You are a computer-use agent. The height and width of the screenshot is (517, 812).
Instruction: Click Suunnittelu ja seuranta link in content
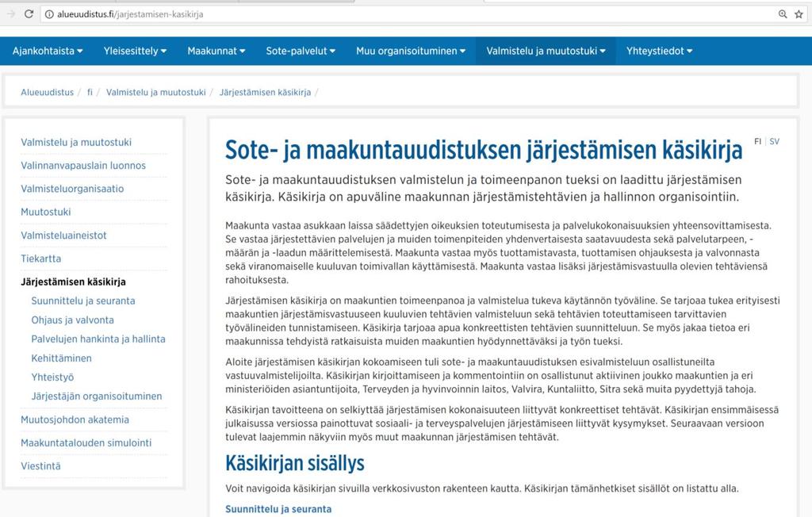point(278,509)
